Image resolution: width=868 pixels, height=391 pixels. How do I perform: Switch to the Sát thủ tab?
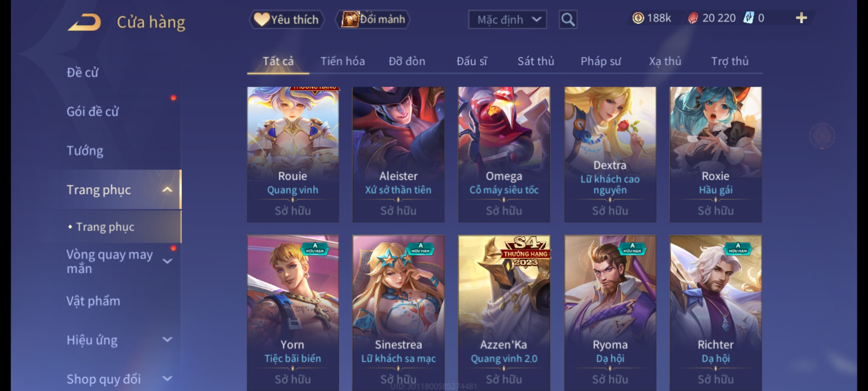[x=536, y=61]
